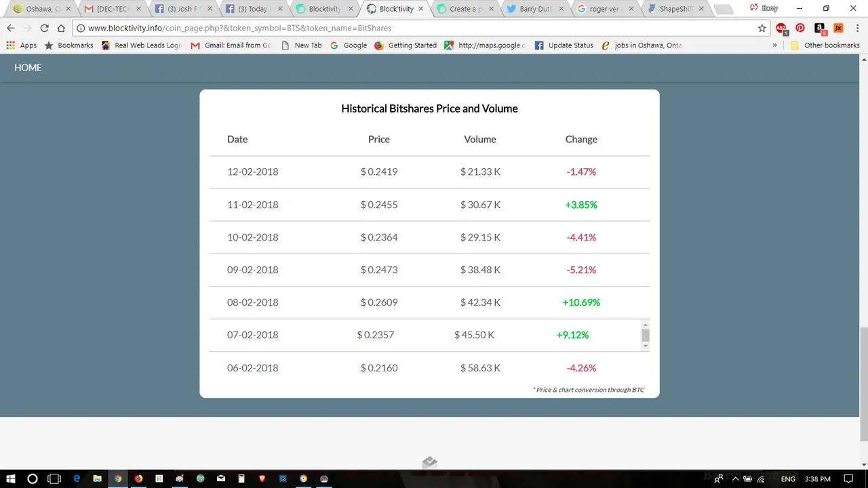This screenshot has height=488, width=868.
Task: Click the page vertical scrollbar thumb
Action: 863,383
